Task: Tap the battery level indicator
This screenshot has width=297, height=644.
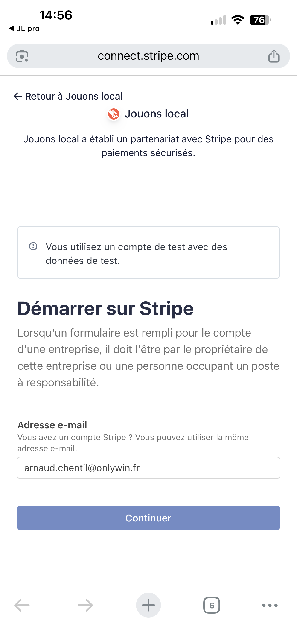Action: [260, 20]
